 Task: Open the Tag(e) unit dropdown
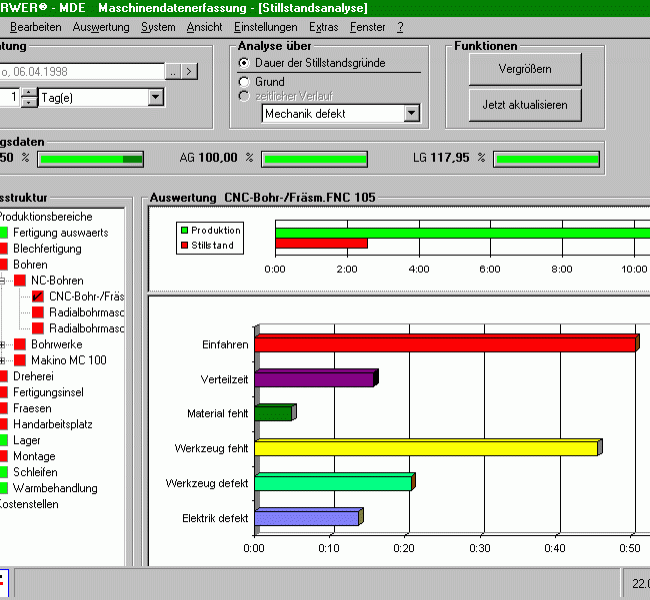coord(155,97)
